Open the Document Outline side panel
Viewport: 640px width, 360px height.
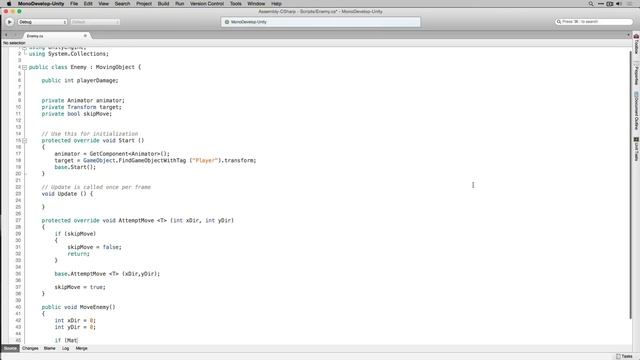[636, 111]
